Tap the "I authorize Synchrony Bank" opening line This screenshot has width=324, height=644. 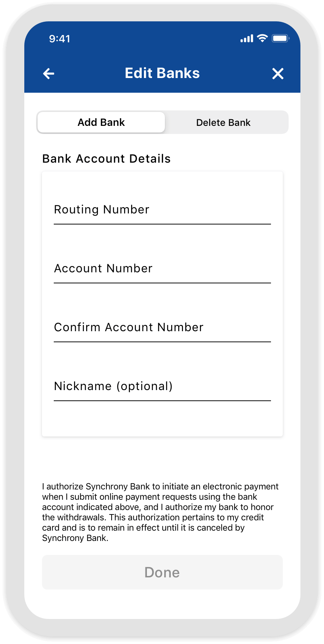coord(160,486)
